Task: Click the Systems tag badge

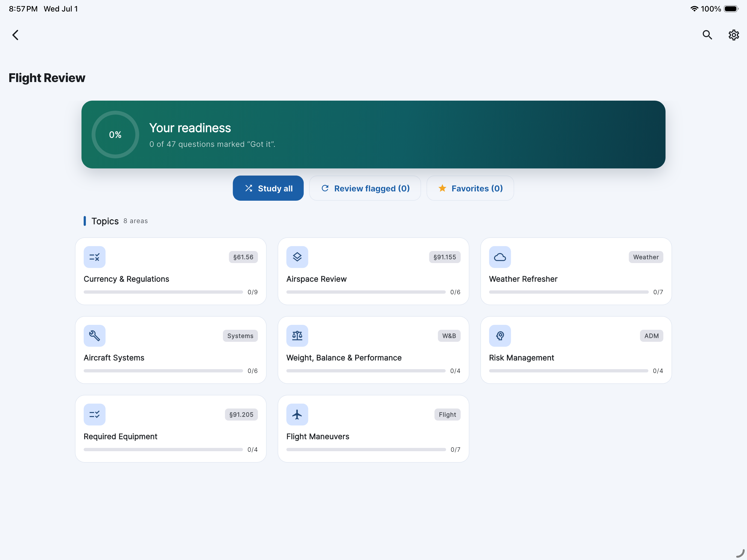Action: [240, 336]
